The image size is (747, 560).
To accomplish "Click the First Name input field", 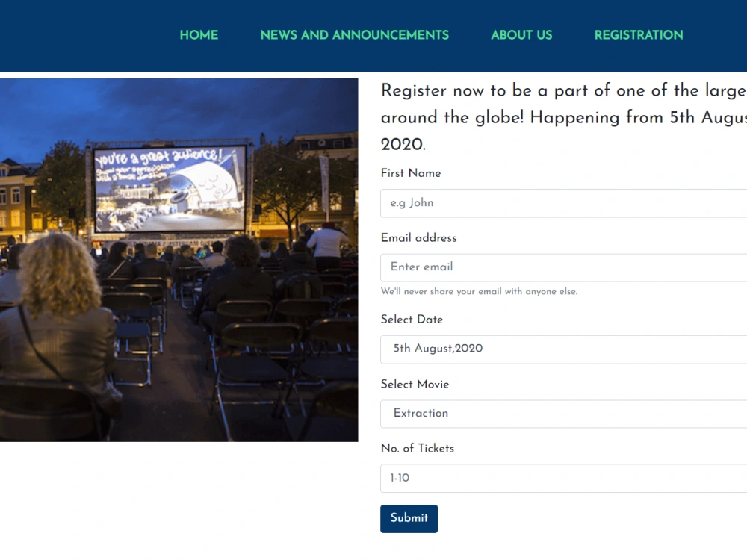I will [x=563, y=203].
